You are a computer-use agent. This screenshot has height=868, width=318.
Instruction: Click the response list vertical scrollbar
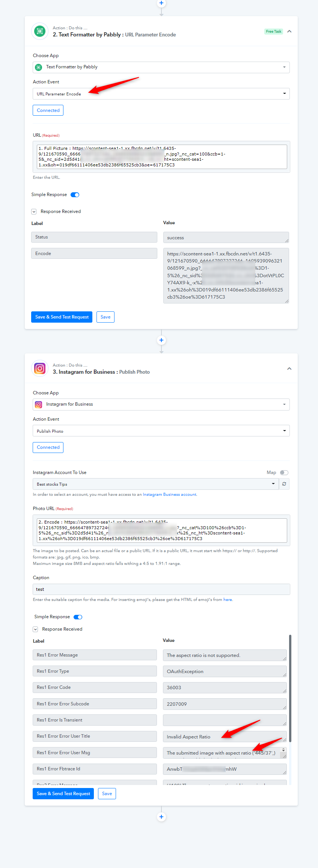click(290, 688)
